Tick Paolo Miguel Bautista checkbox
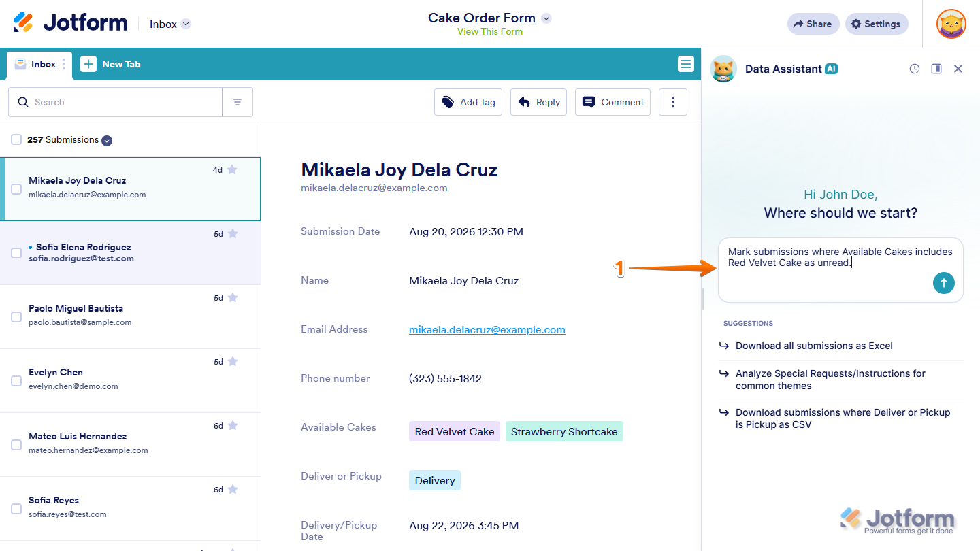 16,317
